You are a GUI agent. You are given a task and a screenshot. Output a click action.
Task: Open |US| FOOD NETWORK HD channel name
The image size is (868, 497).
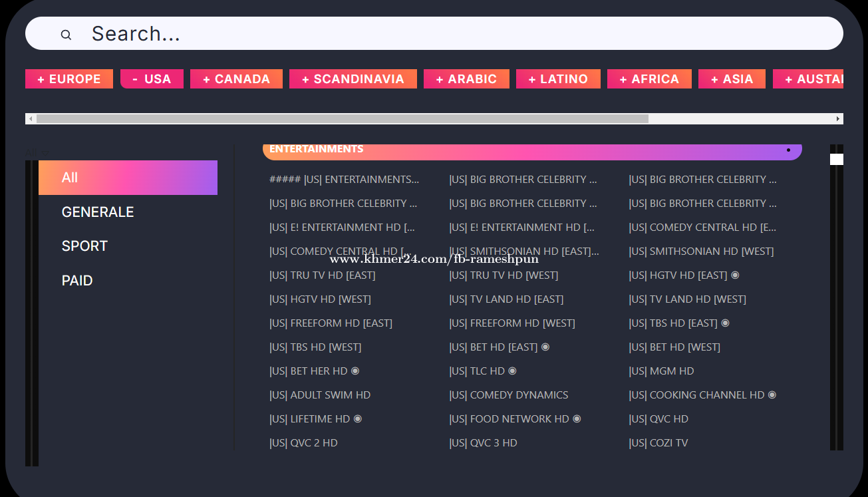[509, 419]
